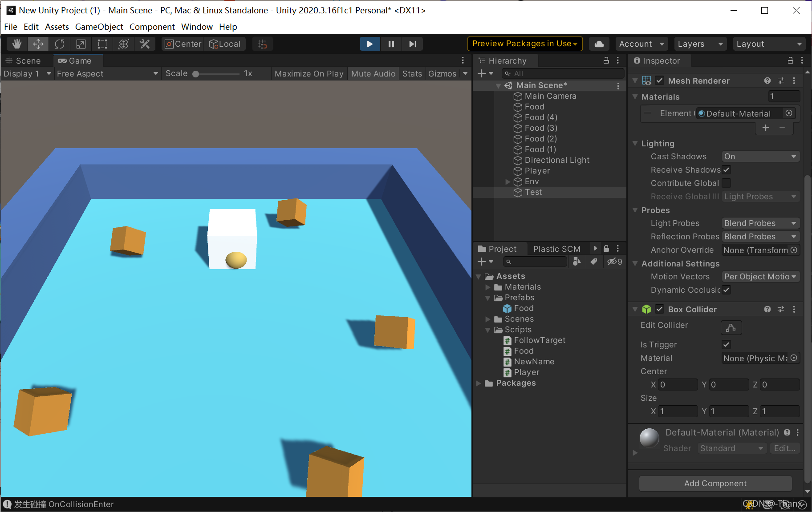Toggle Maximize On Play

click(309, 73)
